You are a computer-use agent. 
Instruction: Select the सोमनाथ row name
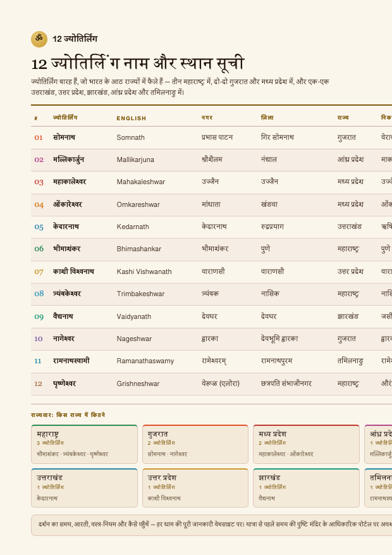64,137
